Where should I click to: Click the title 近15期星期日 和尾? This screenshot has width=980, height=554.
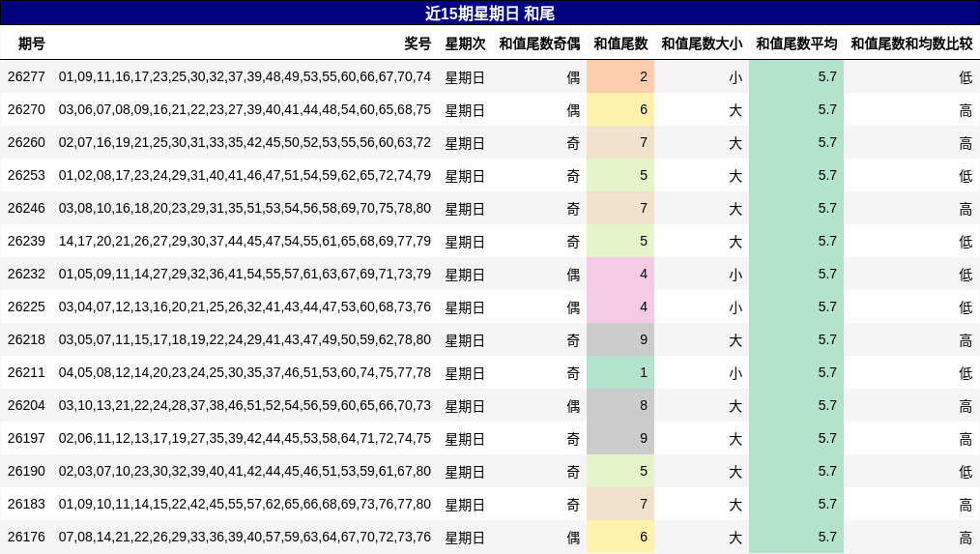click(x=490, y=14)
